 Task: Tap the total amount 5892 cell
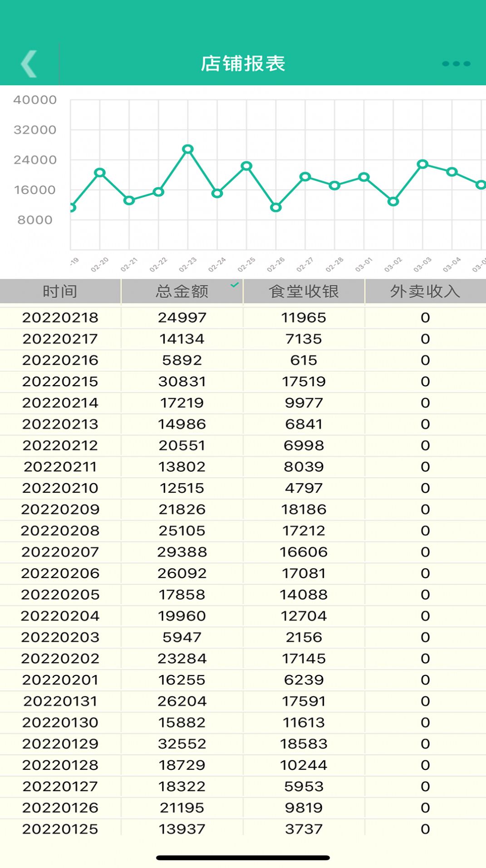click(x=182, y=360)
